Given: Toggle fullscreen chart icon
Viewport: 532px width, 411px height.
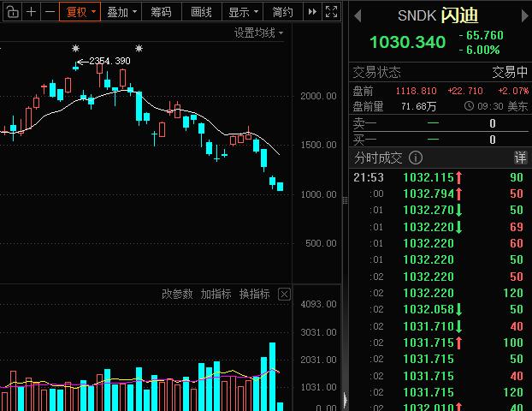Looking at the screenshot, I should tap(332, 12).
